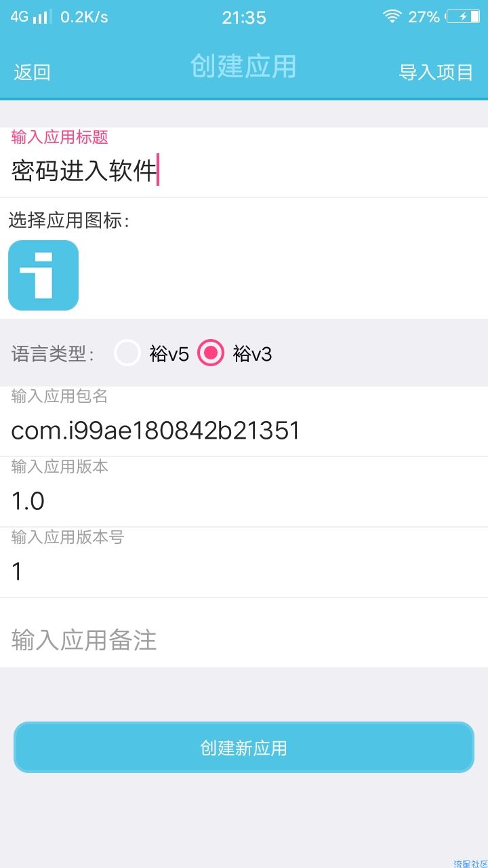Screen dimensions: 488x868
Task: Go back with 返回
Action: click(x=32, y=72)
